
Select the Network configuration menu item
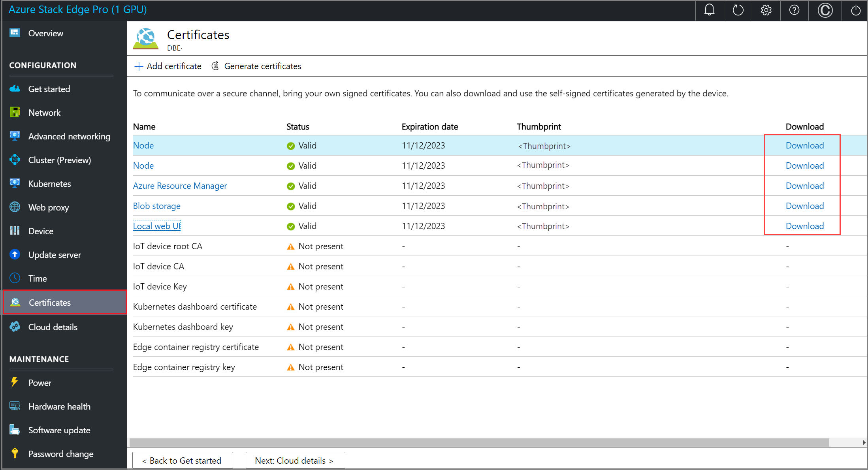tap(45, 112)
